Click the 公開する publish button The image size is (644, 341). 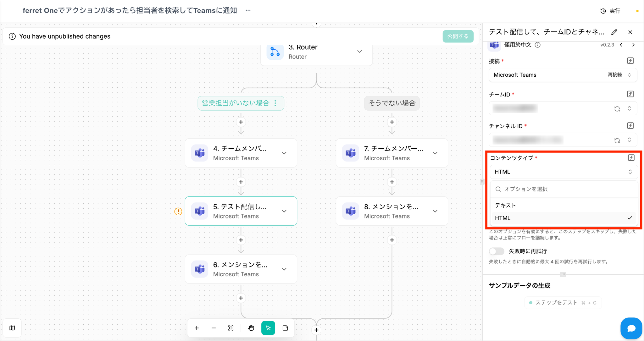pyautogui.click(x=458, y=36)
